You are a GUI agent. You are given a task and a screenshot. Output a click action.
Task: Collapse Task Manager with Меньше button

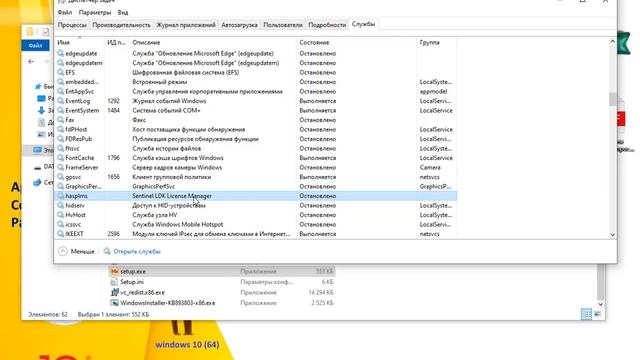pyautogui.click(x=77, y=251)
